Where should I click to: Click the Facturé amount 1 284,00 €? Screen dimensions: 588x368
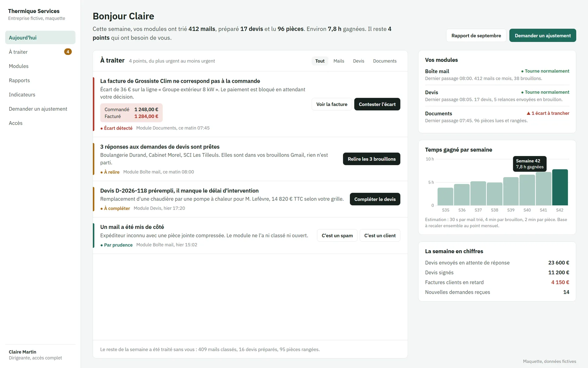point(146,116)
